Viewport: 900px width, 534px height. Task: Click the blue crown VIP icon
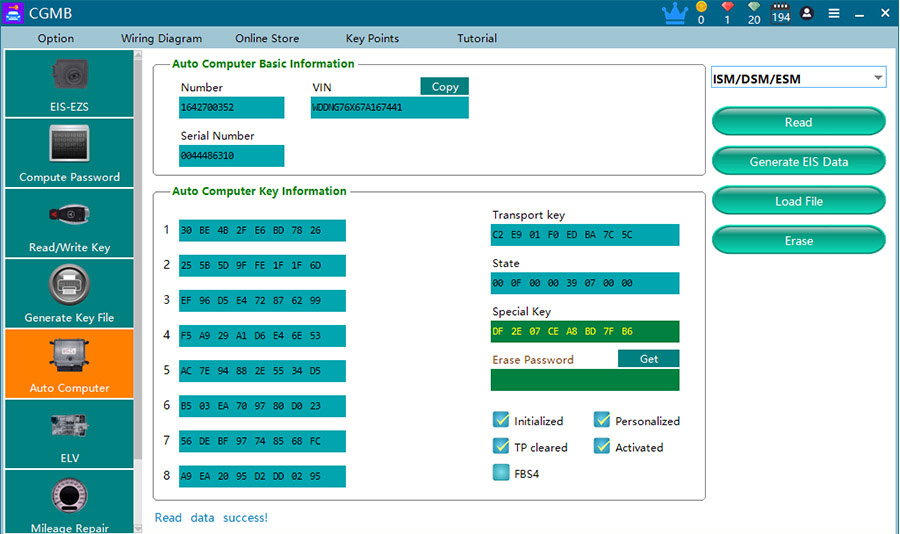point(675,14)
